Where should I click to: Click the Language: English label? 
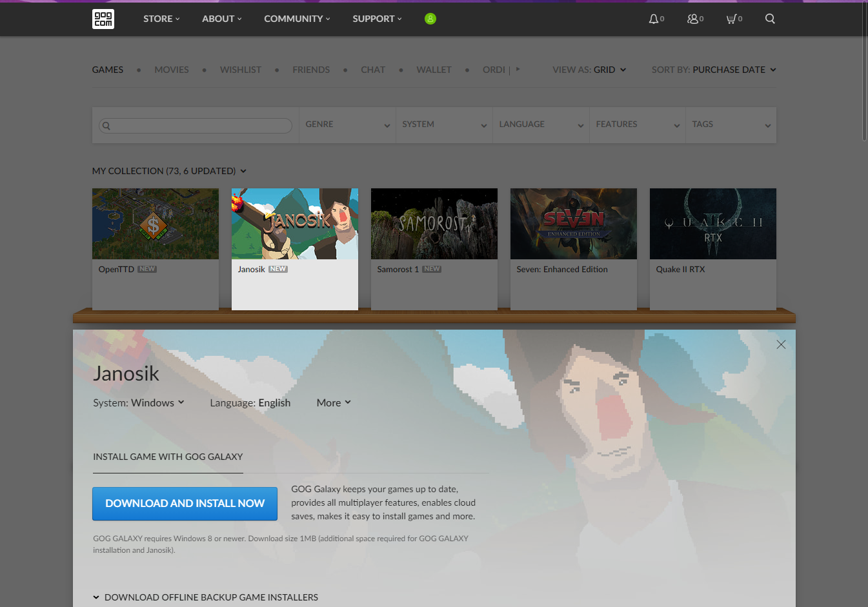coord(250,403)
